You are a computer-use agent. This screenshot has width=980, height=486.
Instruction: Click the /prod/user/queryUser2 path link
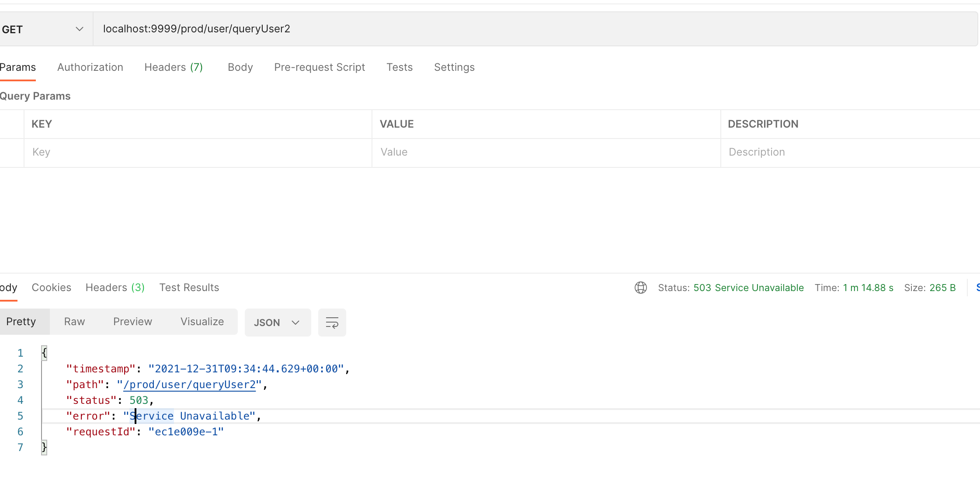pos(189,385)
